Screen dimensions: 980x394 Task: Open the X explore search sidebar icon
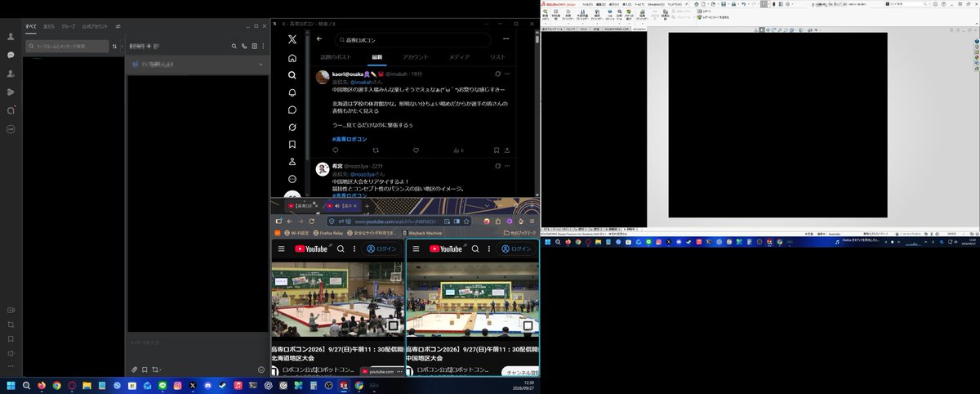292,75
